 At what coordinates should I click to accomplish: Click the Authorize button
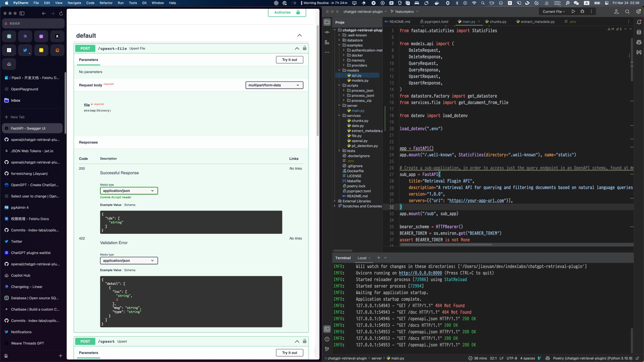click(x=286, y=12)
